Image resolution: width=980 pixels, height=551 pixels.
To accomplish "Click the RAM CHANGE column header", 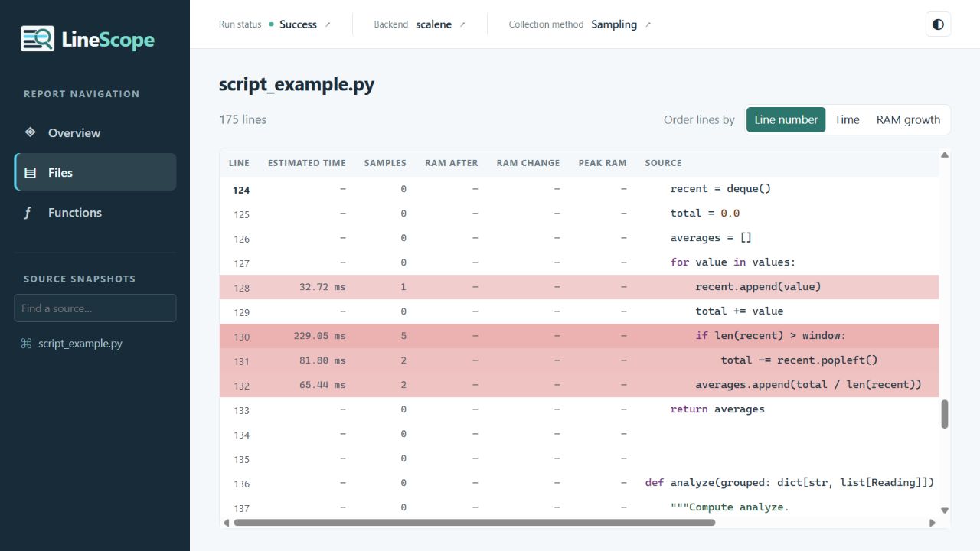I will tap(528, 163).
